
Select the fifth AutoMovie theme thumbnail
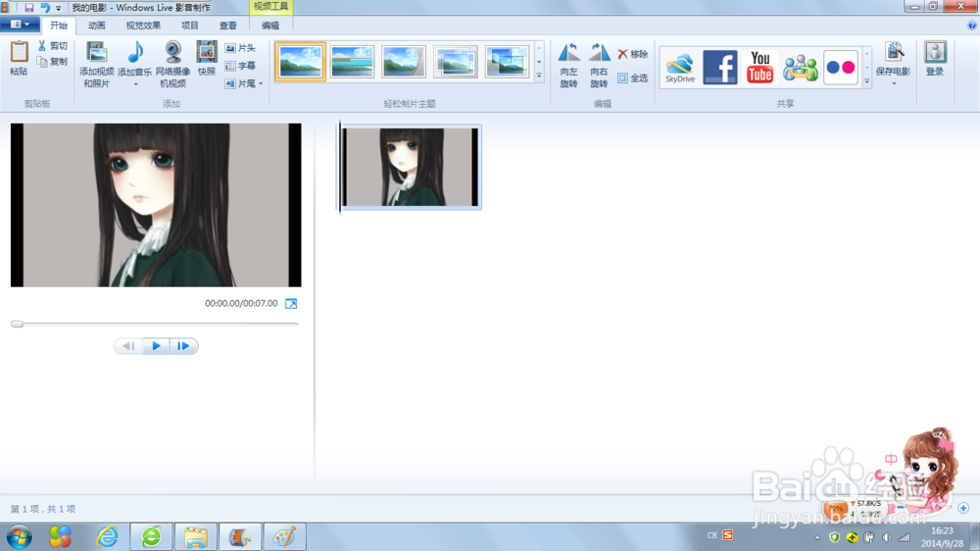[x=507, y=62]
